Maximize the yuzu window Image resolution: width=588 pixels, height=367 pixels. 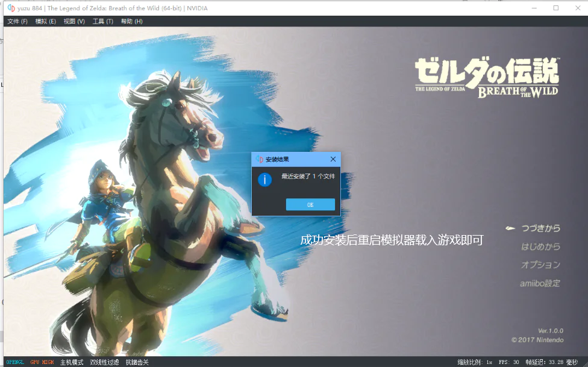click(555, 8)
